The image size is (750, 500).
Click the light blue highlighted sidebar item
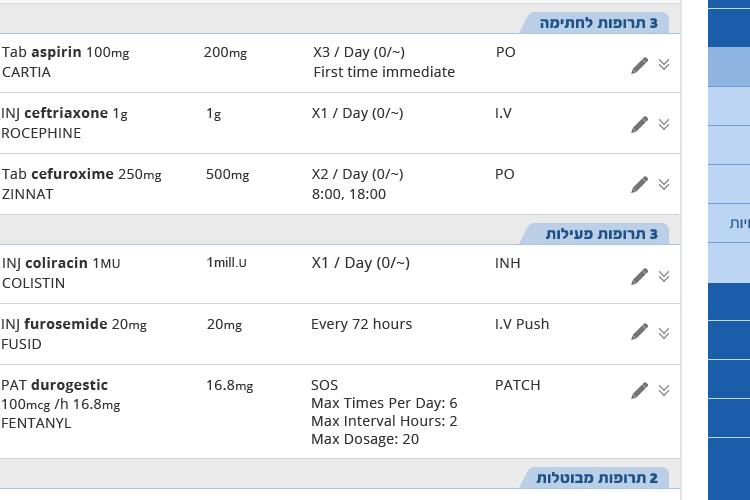click(729, 67)
